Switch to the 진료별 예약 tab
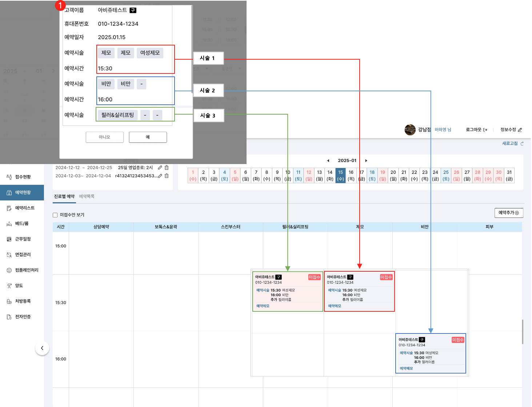The image size is (532, 407). pyautogui.click(x=64, y=196)
